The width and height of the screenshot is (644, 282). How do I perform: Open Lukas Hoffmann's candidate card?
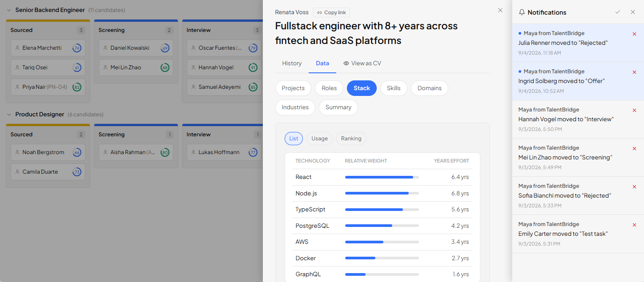(x=224, y=152)
